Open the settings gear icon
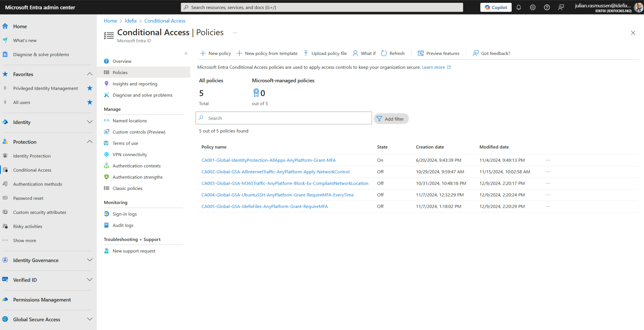The width and height of the screenshot is (644, 330). click(x=533, y=7)
